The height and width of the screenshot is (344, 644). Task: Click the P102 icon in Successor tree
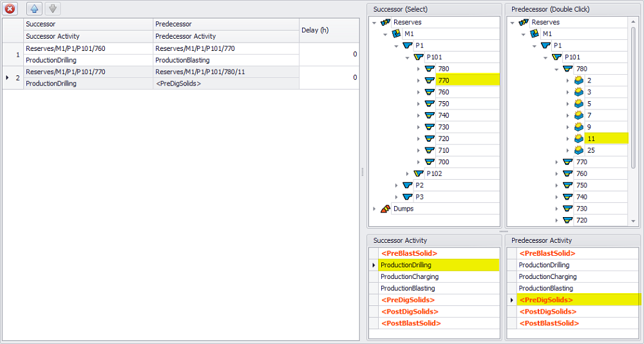(x=419, y=174)
